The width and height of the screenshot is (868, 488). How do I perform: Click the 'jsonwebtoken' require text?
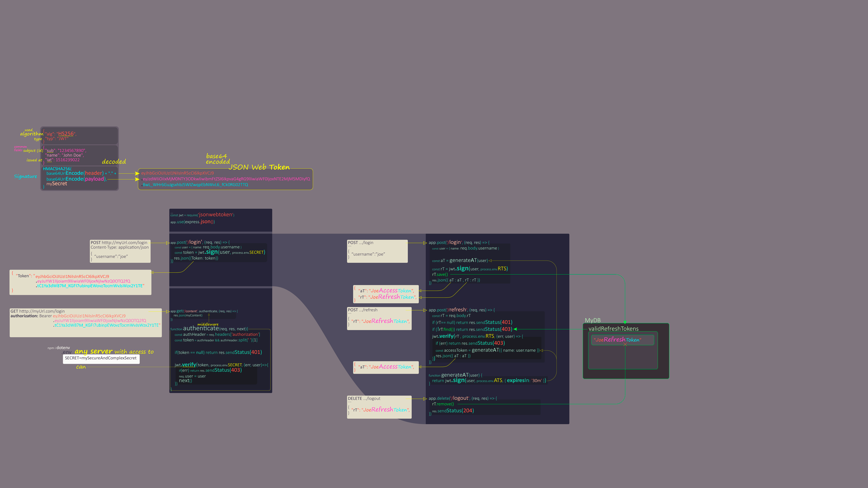click(216, 215)
